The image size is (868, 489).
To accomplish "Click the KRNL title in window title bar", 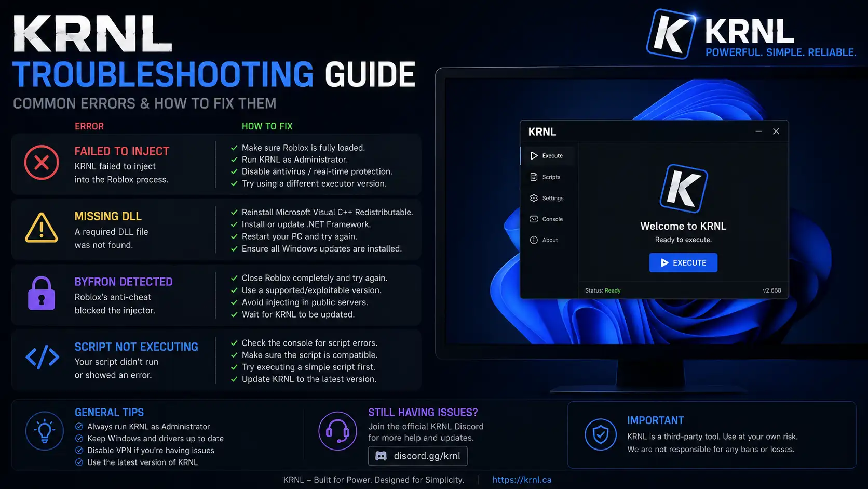I will coord(542,132).
